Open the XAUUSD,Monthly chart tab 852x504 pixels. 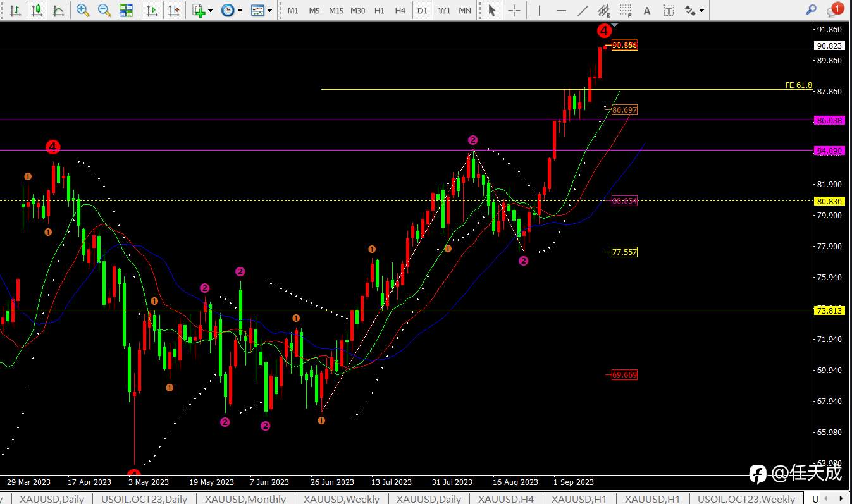[x=245, y=498]
